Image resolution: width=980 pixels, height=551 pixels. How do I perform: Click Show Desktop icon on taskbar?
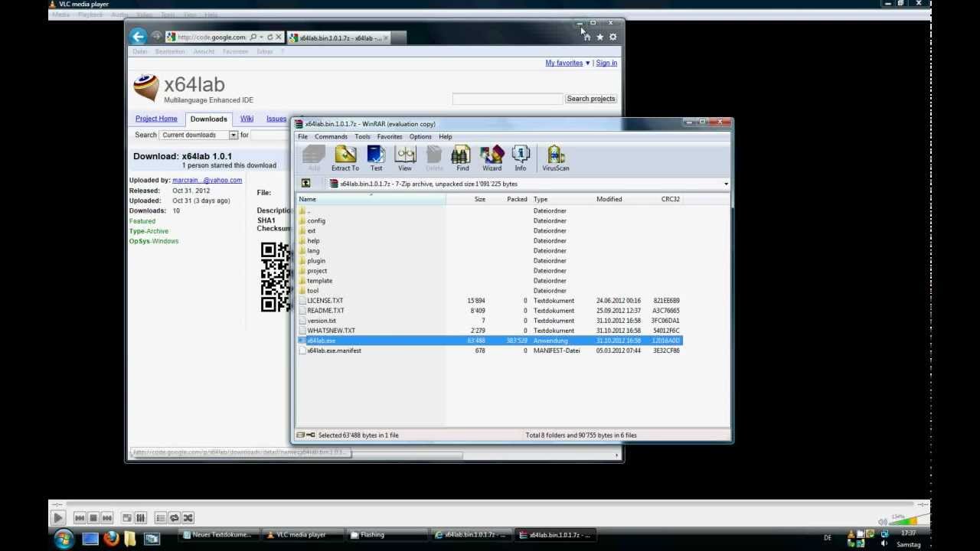90,539
